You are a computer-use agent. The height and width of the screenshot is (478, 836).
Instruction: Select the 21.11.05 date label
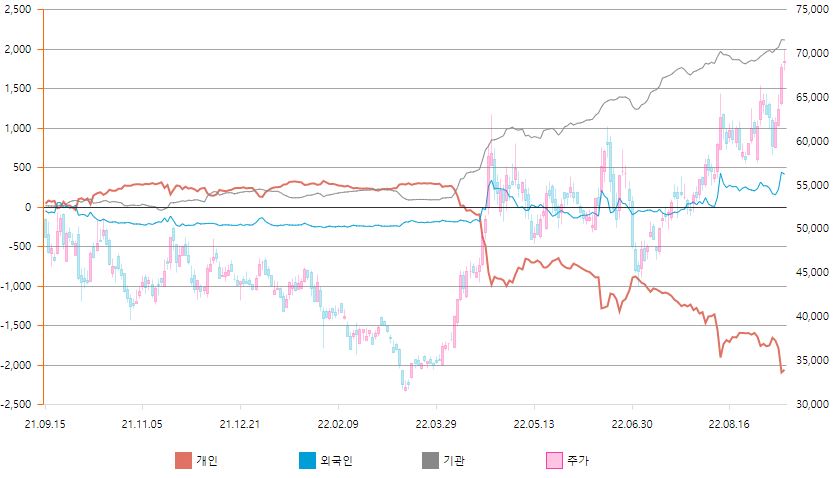(142, 423)
